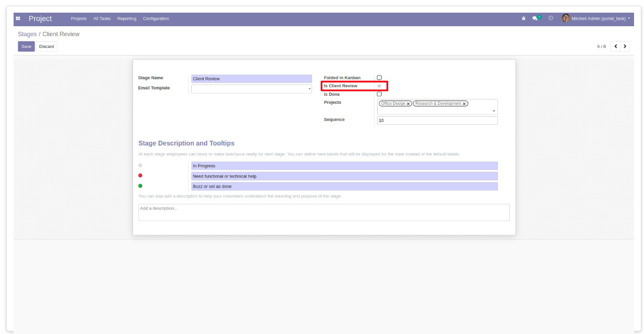Go back via Stages breadcrumb link
644x334 pixels.
point(27,34)
